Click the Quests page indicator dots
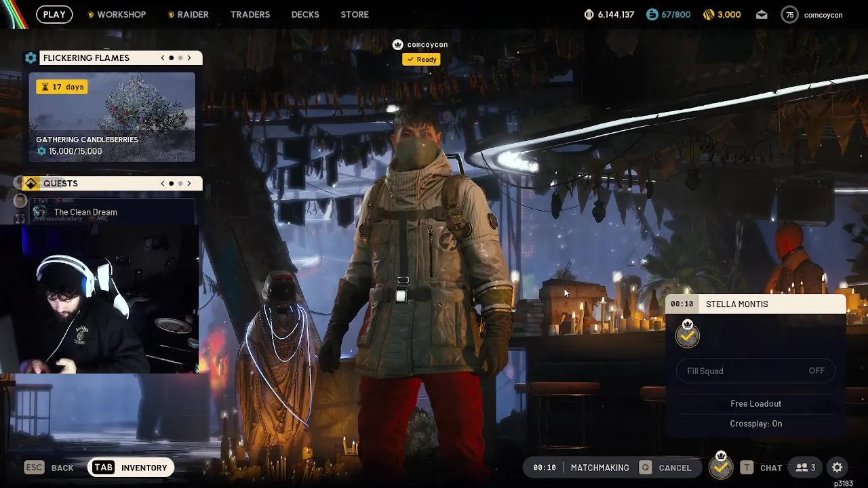This screenshot has width=868, height=488. pyautogui.click(x=176, y=184)
